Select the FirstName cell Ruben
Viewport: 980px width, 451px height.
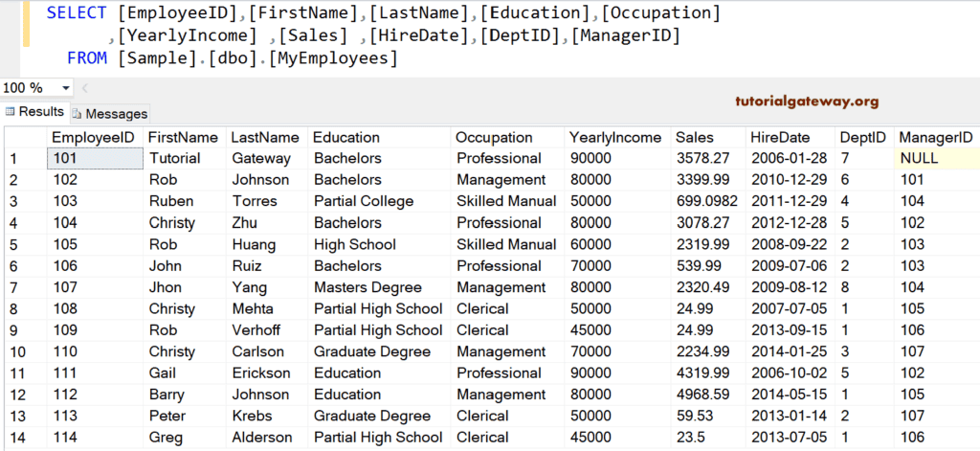click(x=185, y=201)
